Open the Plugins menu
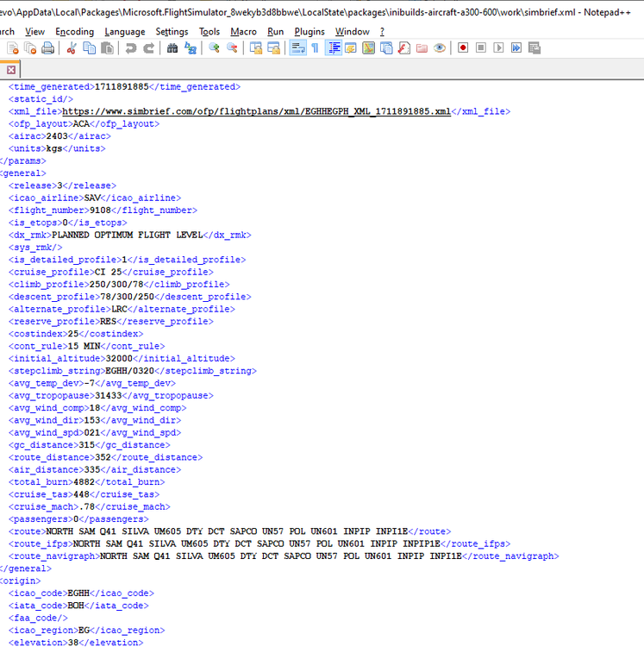 pos(309,32)
